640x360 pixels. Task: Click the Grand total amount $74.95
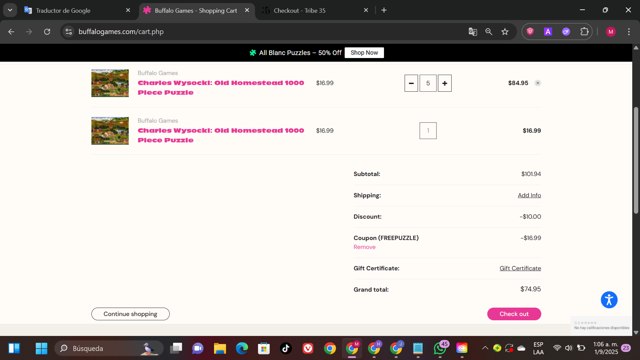530,289
